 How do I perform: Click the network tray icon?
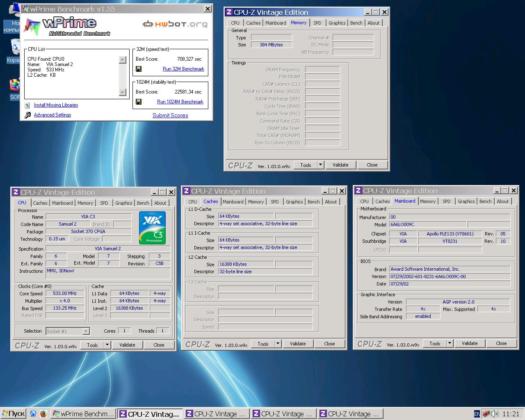click(486, 414)
